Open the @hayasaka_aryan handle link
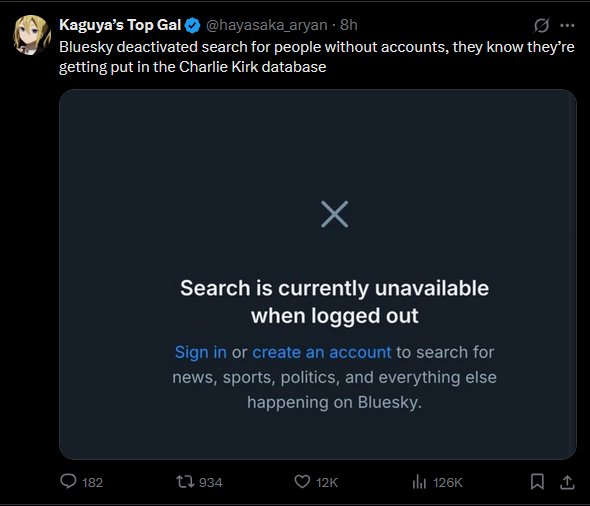Screen dimensions: 590x506 266,25
